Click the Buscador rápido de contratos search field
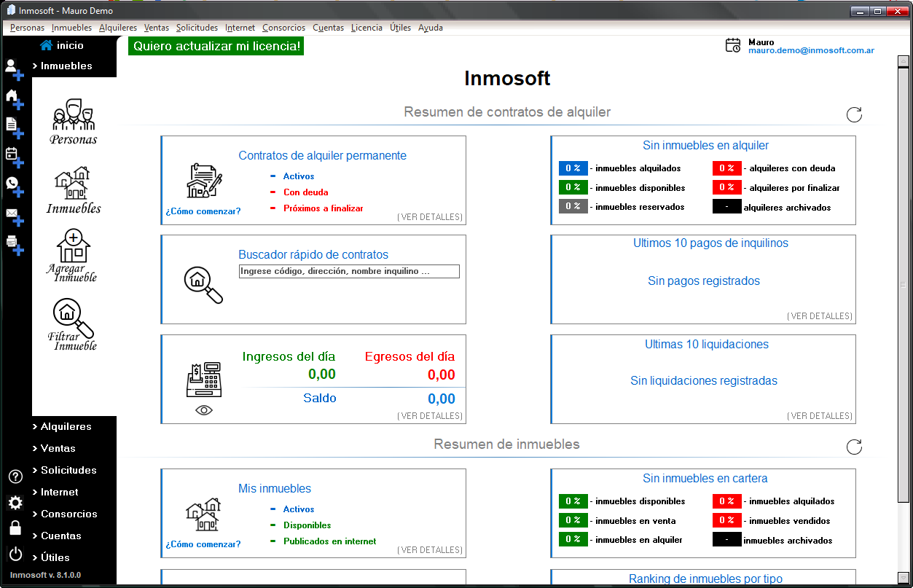Image resolution: width=913 pixels, height=588 pixels. coord(349,272)
